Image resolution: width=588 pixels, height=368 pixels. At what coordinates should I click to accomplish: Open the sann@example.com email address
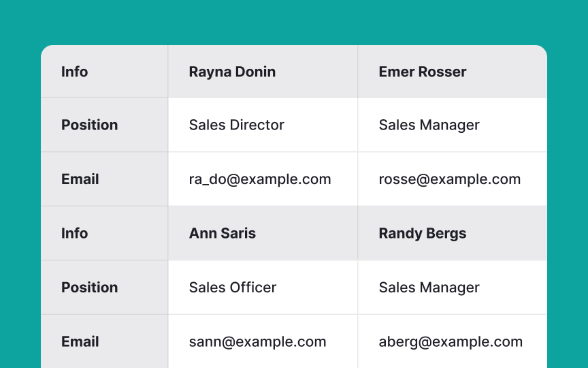click(x=257, y=342)
